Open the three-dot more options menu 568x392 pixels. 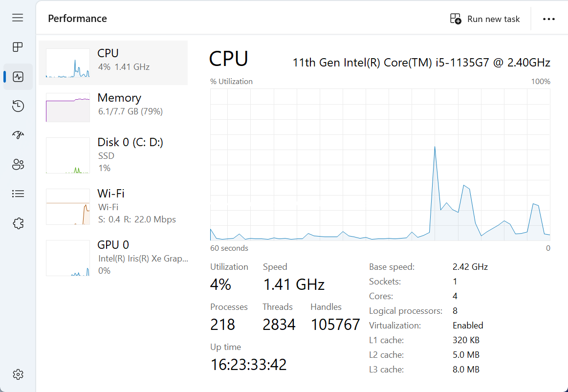pyautogui.click(x=549, y=19)
